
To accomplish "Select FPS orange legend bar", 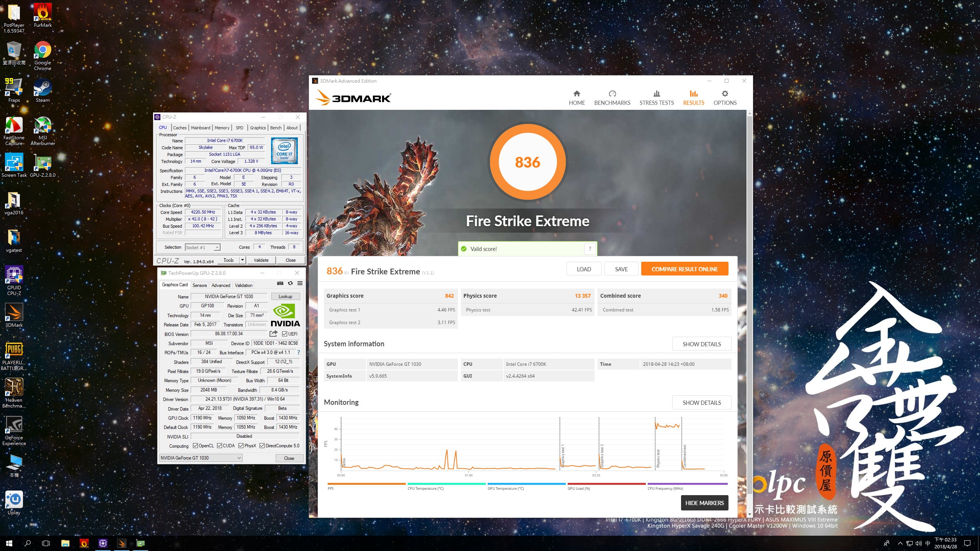I will coord(366,484).
